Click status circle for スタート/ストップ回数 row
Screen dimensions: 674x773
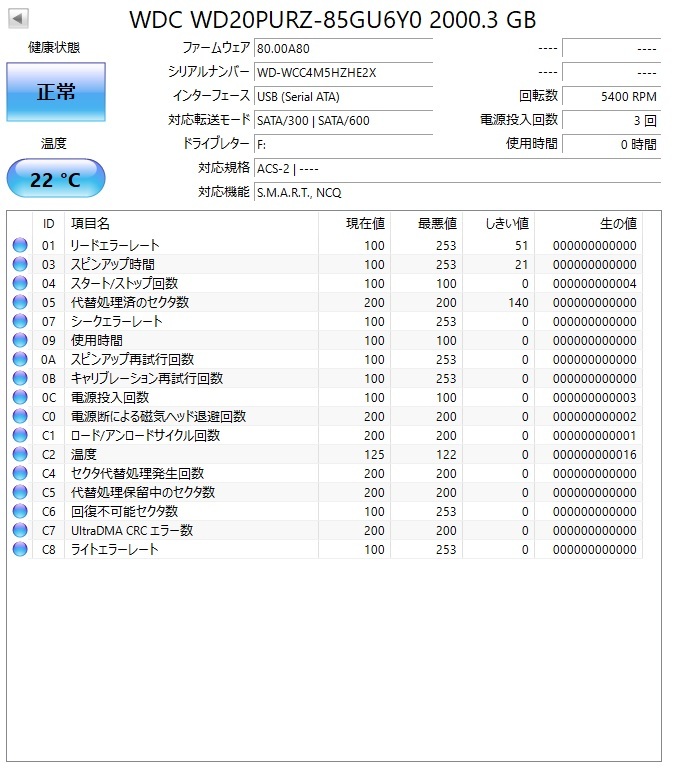(x=20, y=283)
